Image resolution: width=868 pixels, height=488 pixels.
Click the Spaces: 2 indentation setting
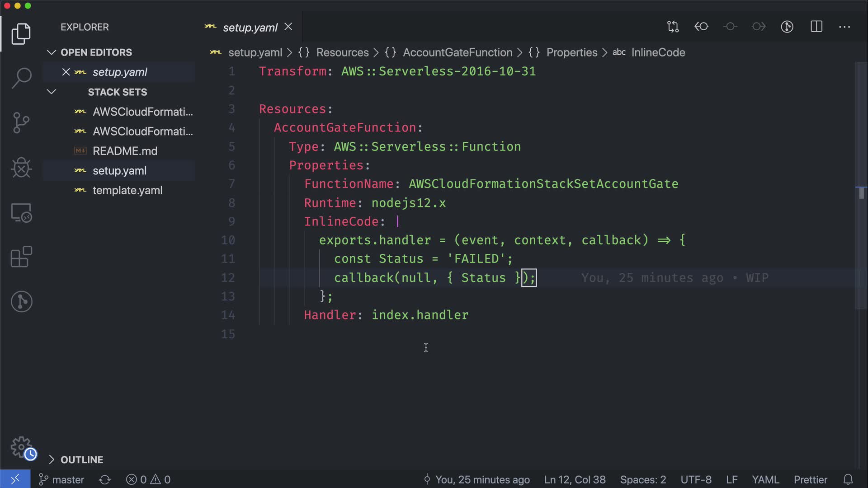[642, 479]
